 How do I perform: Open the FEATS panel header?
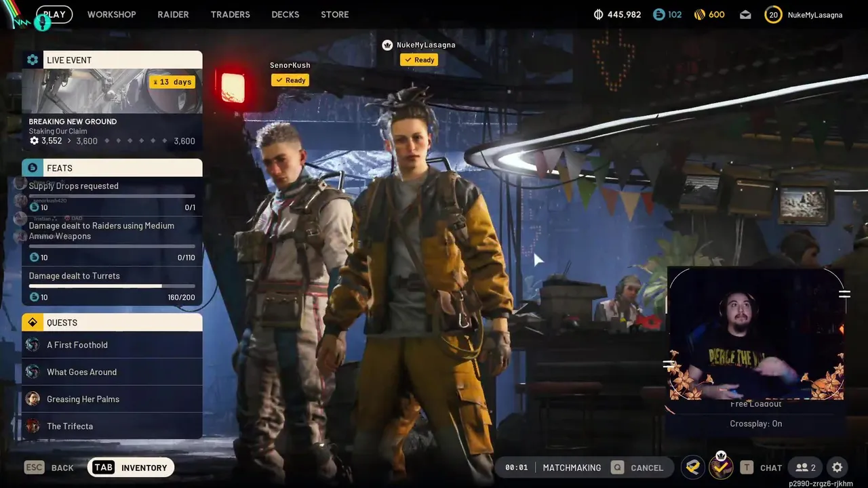click(112, 167)
